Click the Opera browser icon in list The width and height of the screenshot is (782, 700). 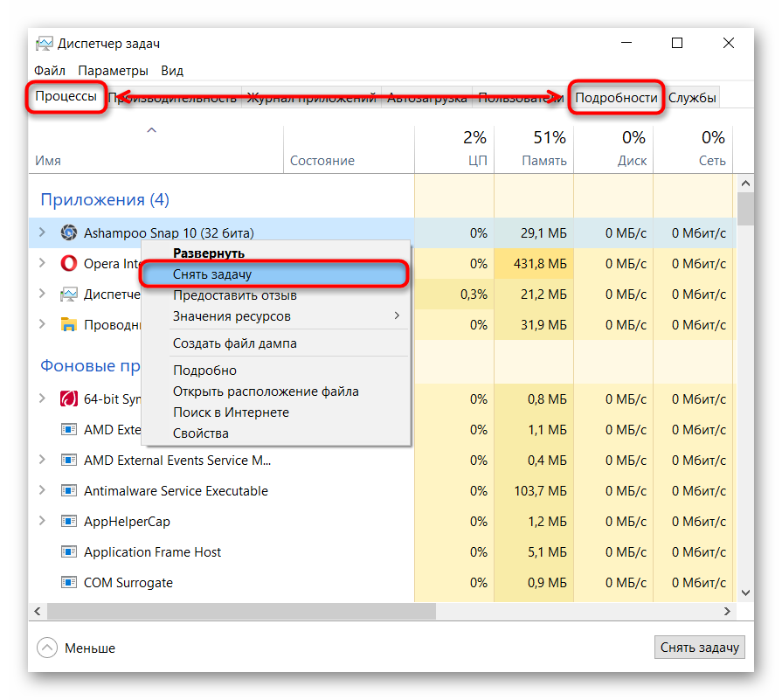coord(68,263)
